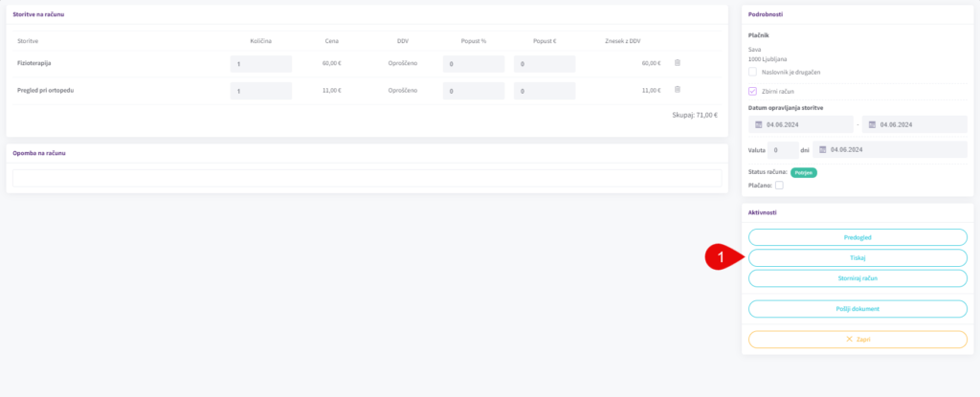Edit the Valuta days input
The width and height of the screenshot is (980, 397).
(x=782, y=150)
